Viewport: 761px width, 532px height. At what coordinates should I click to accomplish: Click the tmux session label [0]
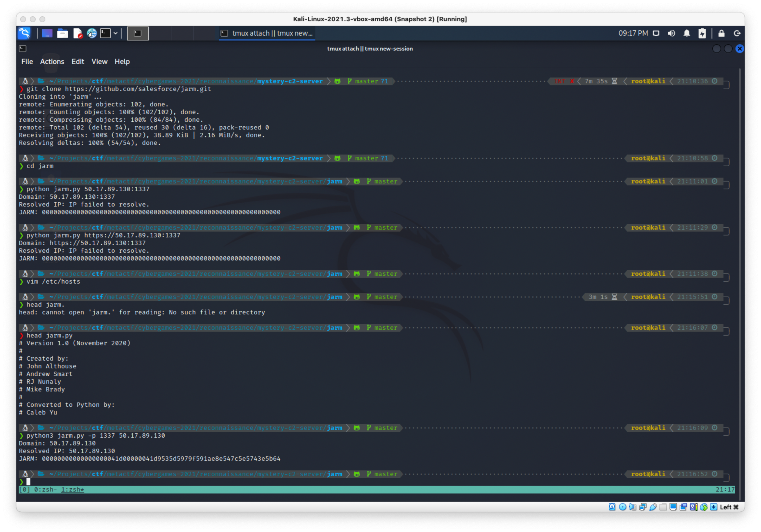pos(25,489)
